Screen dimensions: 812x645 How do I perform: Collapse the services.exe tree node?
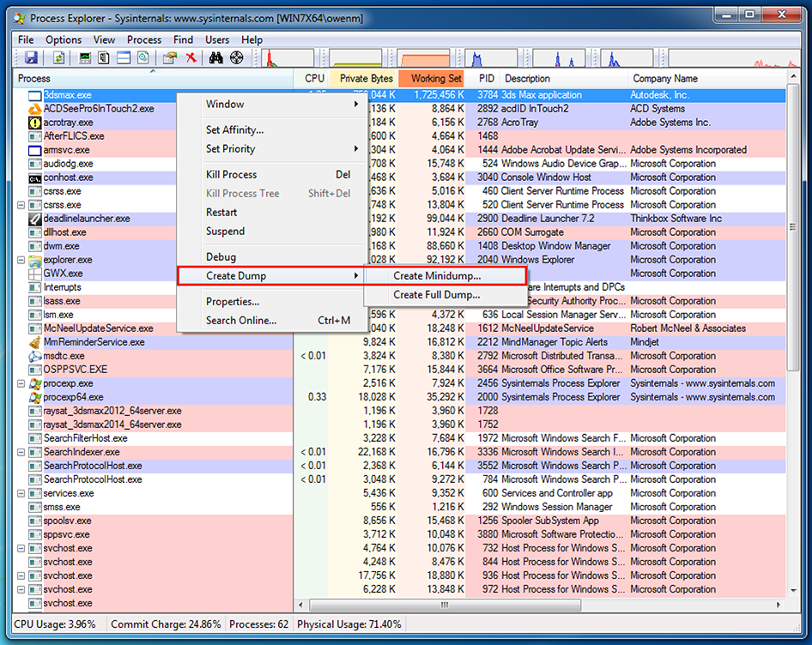[21, 493]
